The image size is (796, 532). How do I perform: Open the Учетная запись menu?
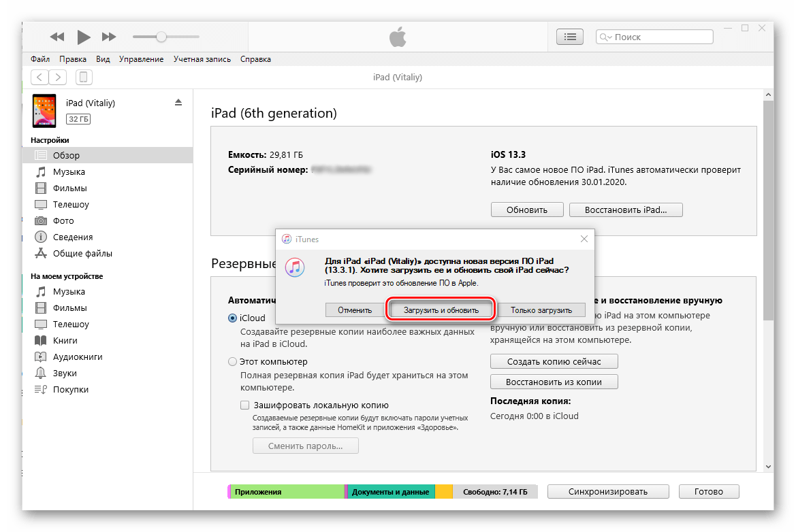pos(202,59)
